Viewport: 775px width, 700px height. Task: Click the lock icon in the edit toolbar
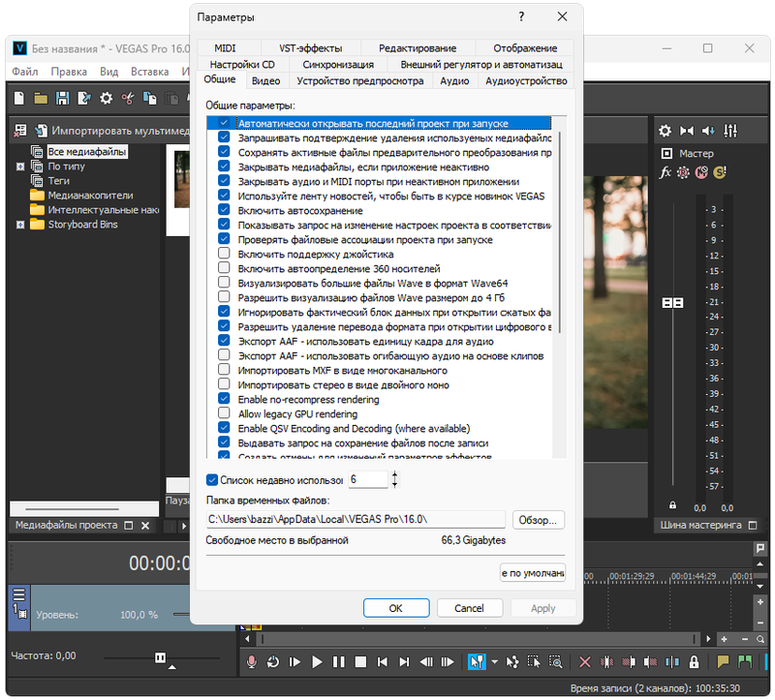(695, 662)
